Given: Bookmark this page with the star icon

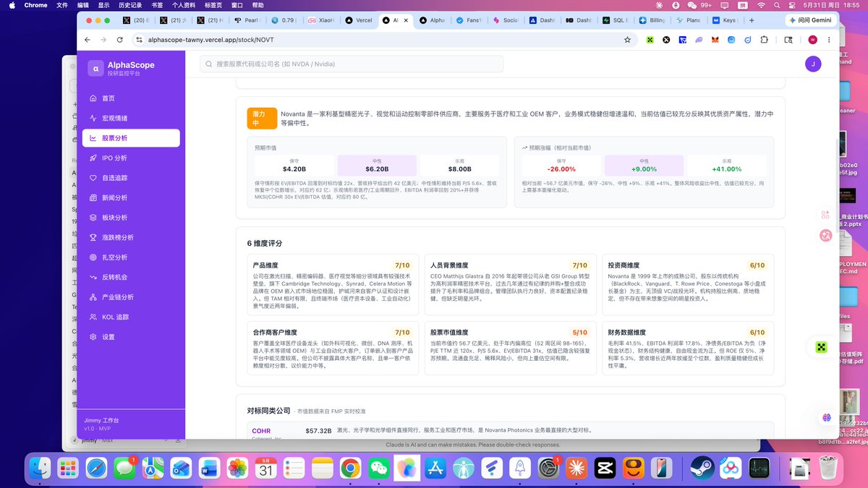Looking at the screenshot, I should (x=627, y=40).
